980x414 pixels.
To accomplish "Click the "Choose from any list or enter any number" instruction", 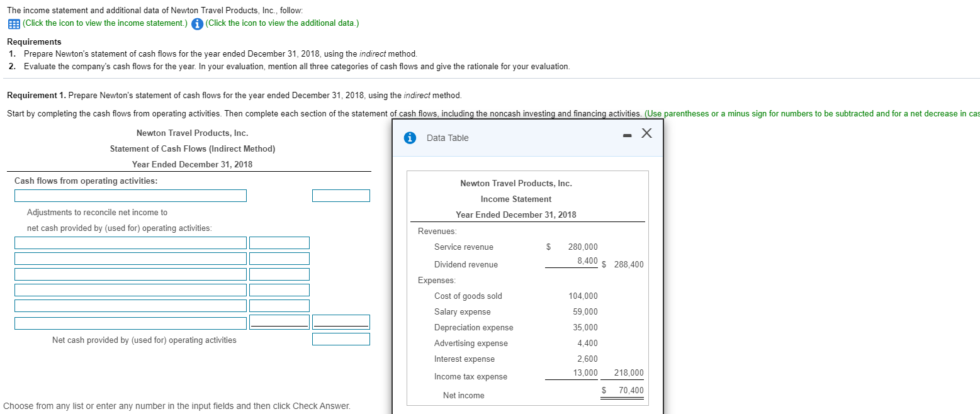I will 177,406.
